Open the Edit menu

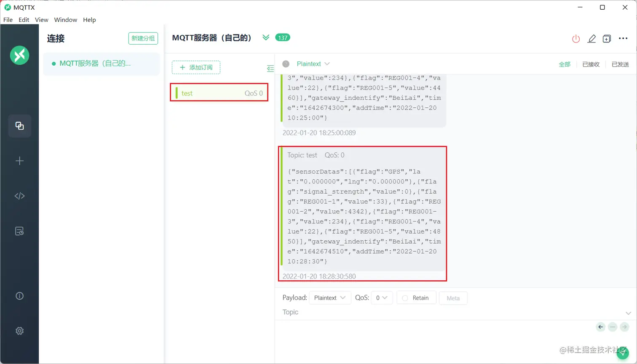(x=24, y=20)
